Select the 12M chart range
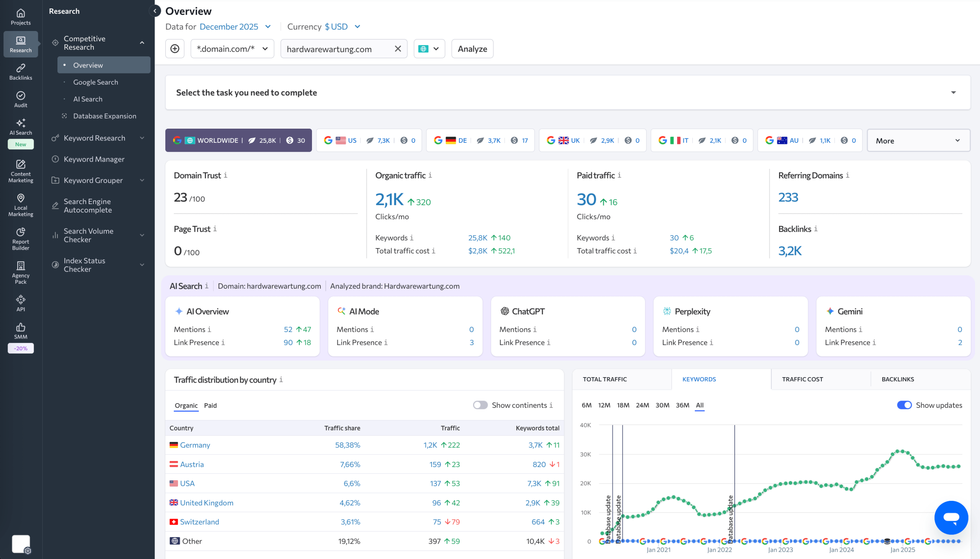The height and width of the screenshot is (559, 980). [x=604, y=405]
